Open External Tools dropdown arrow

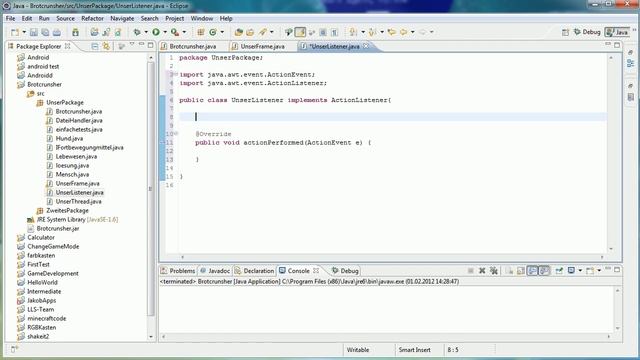[184, 32]
